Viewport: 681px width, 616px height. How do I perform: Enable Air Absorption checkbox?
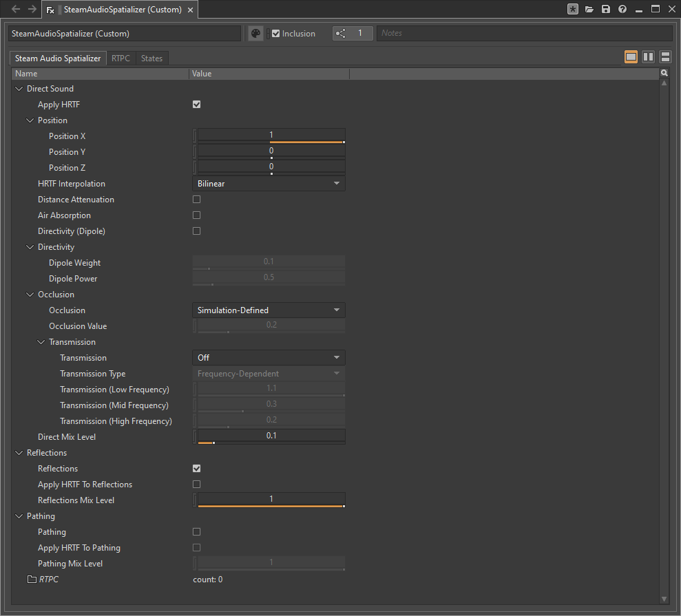197,215
